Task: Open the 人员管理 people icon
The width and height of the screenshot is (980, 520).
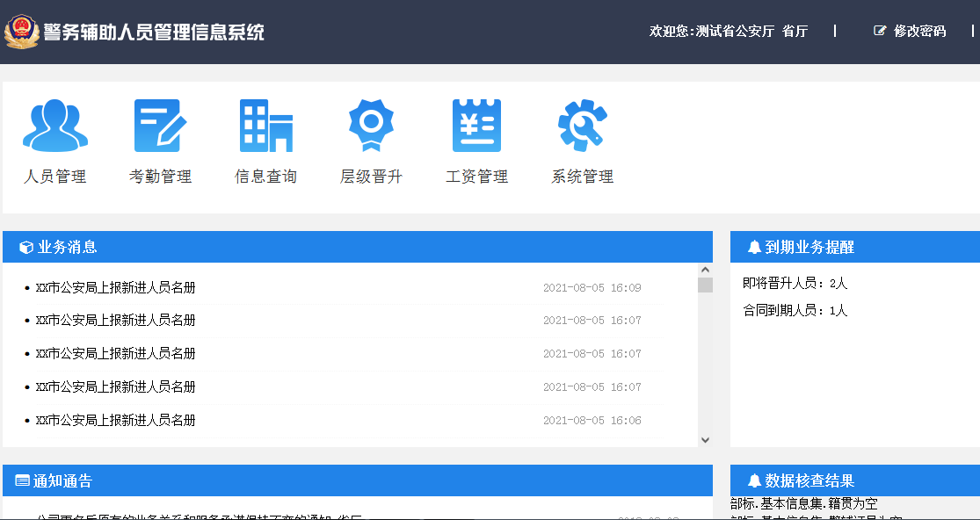Action: (54, 126)
